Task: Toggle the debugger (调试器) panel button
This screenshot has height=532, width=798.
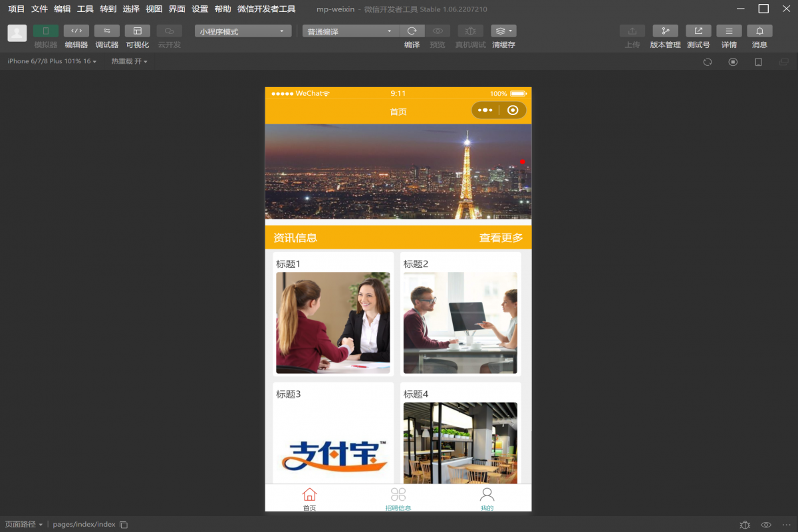Action: pos(107,31)
